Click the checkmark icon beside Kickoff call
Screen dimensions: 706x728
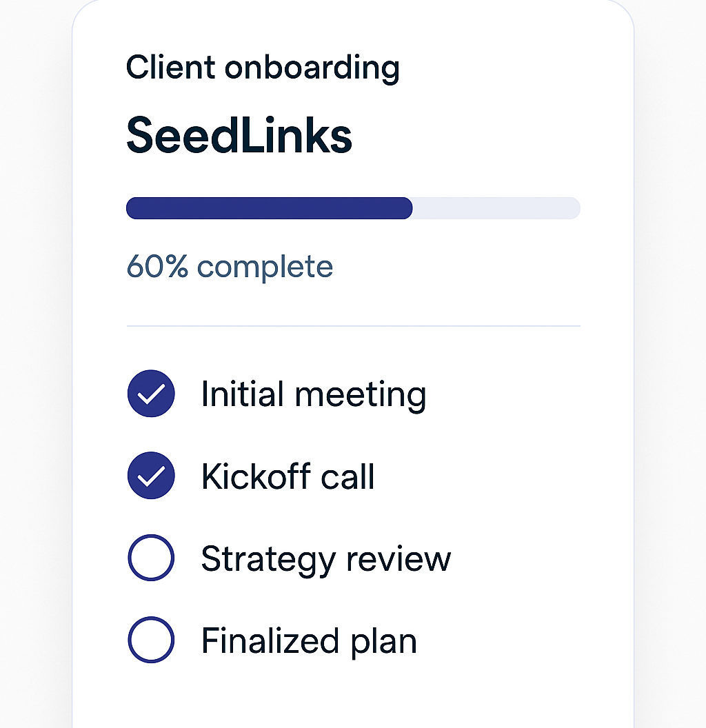click(x=151, y=476)
